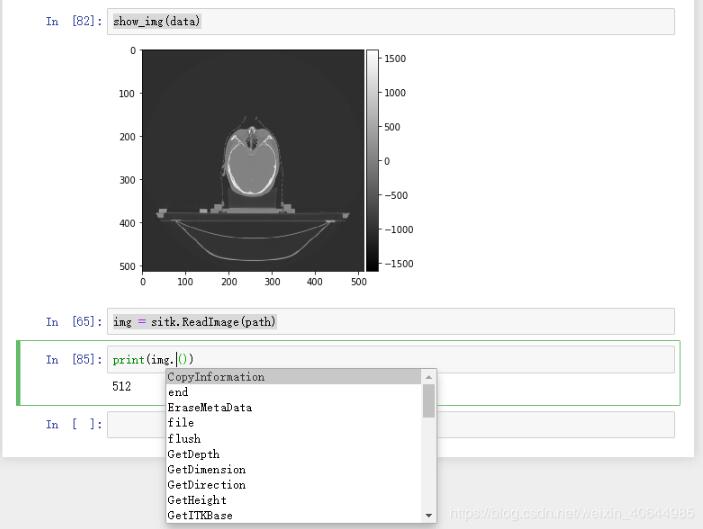Click the grayscale colorbar beside the plot
The height and width of the screenshot is (529, 703).
[x=372, y=160]
